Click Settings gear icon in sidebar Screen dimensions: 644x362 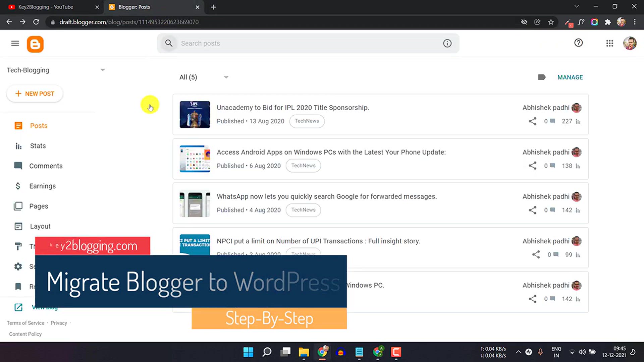click(18, 266)
